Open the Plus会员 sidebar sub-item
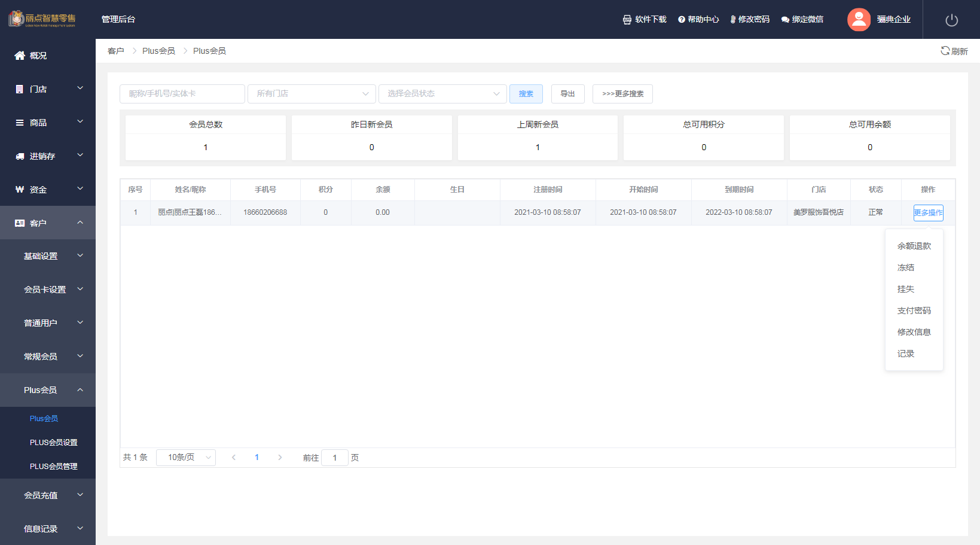This screenshot has width=980, height=545. coord(48,419)
